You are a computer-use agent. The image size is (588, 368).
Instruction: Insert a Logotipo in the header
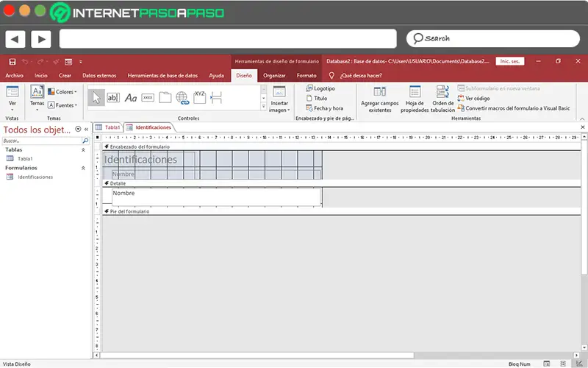click(320, 88)
